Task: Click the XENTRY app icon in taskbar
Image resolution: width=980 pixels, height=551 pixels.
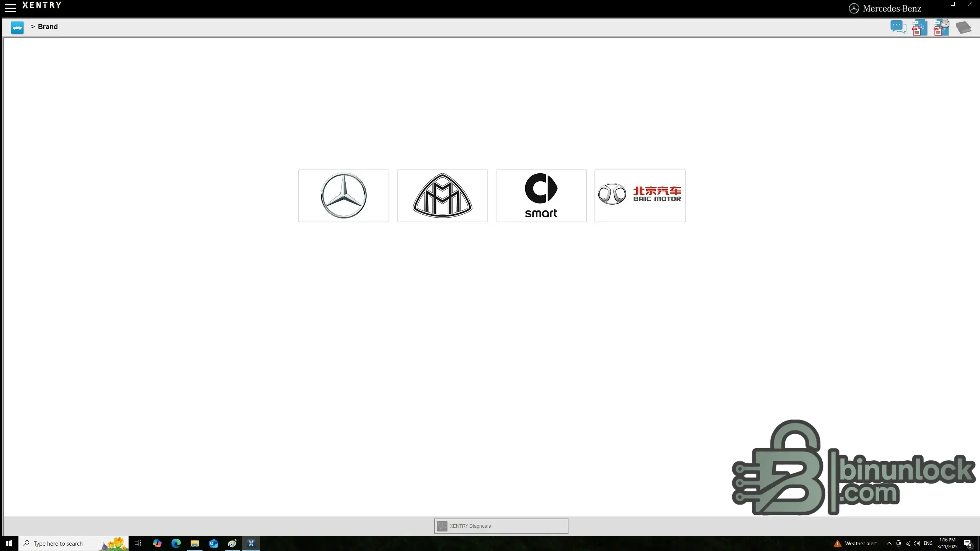Action: click(251, 543)
